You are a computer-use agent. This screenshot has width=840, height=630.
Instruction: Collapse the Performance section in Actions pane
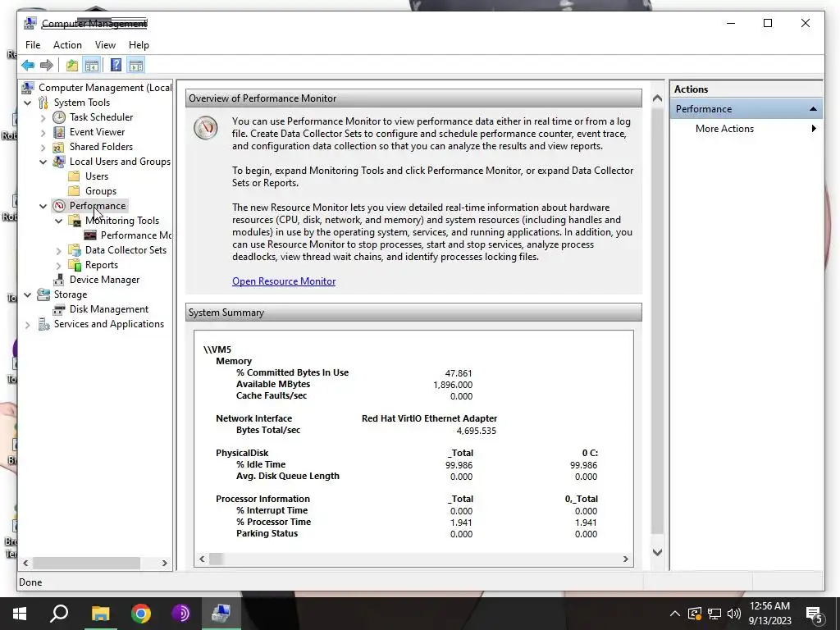tap(813, 109)
